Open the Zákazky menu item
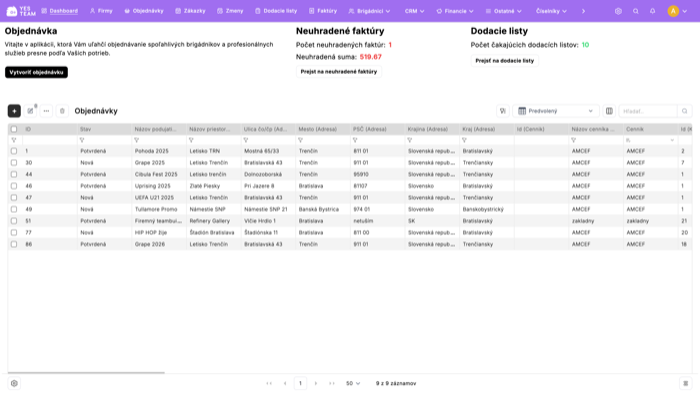This screenshot has height=393, width=700. coord(191,11)
